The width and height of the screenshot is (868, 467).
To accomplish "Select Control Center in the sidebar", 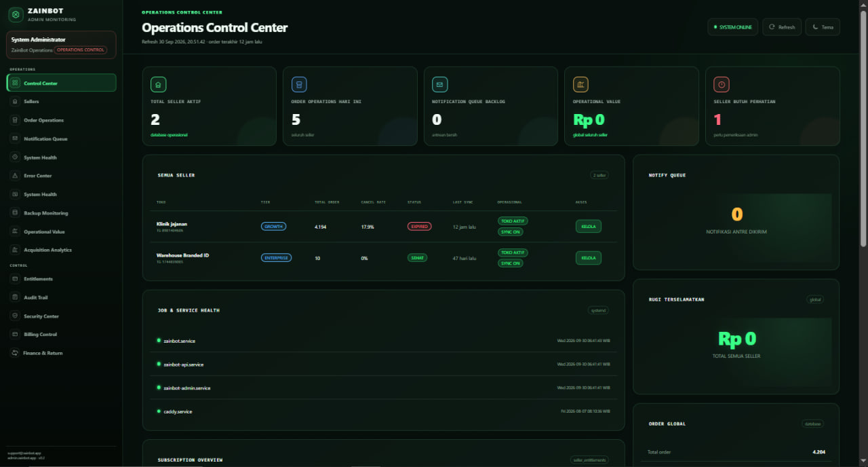I will [x=62, y=83].
